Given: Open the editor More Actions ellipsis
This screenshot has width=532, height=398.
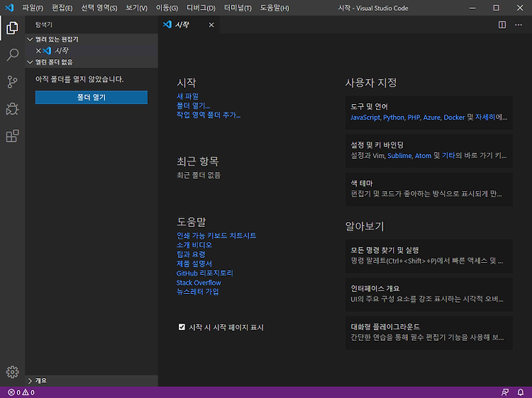Looking at the screenshot, I should click(x=519, y=25).
